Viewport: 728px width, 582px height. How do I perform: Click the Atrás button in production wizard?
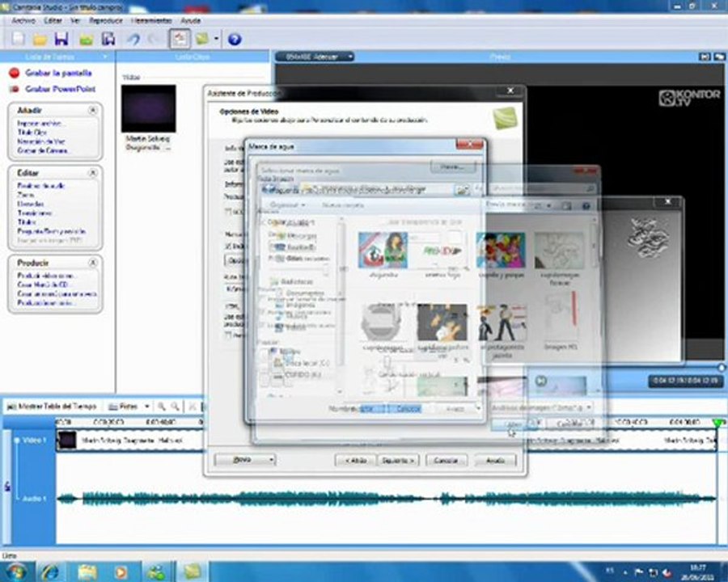(x=356, y=461)
